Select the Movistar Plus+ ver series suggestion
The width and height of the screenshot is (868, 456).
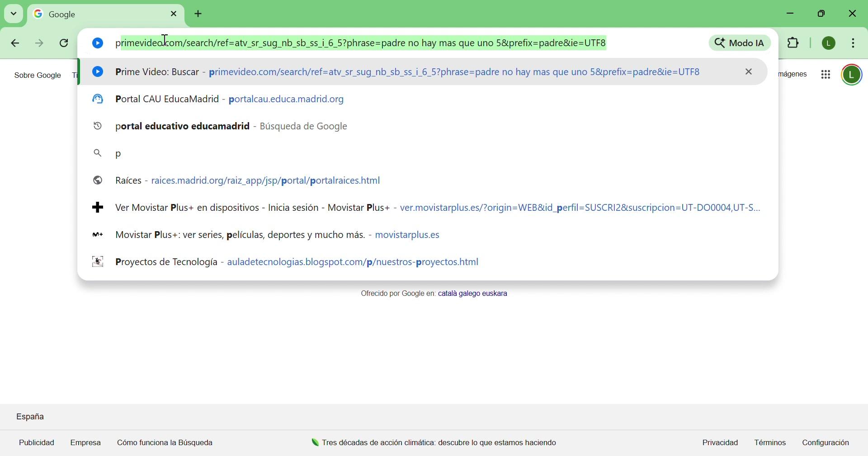tap(423, 235)
